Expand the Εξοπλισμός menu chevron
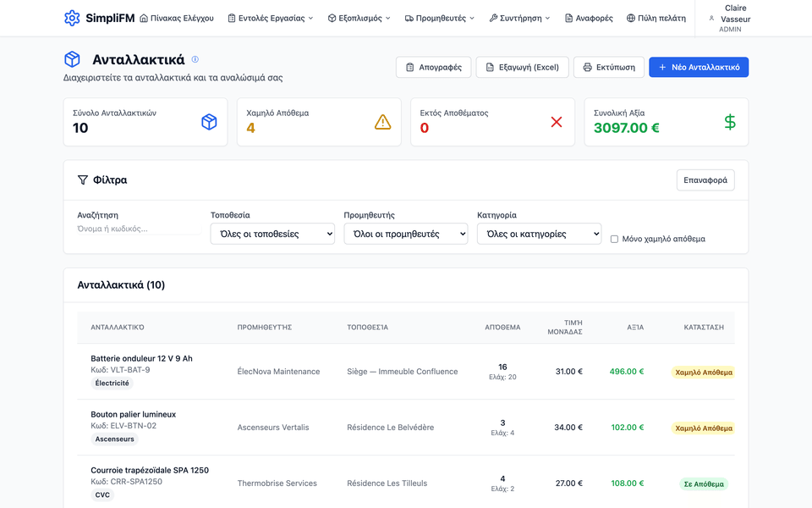 click(388, 18)
